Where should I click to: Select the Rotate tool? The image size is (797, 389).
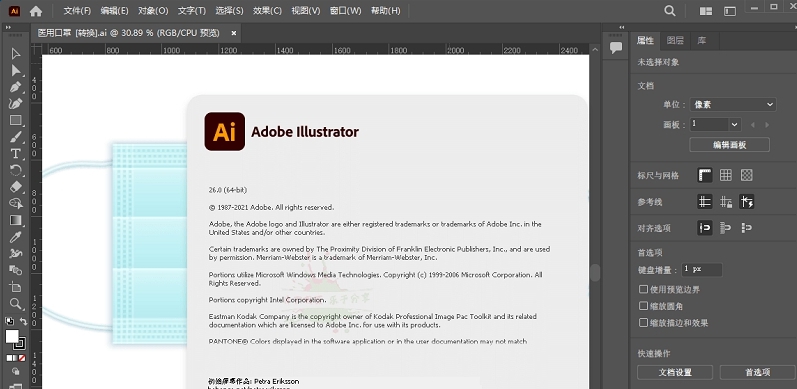click(x=16, y=170)
